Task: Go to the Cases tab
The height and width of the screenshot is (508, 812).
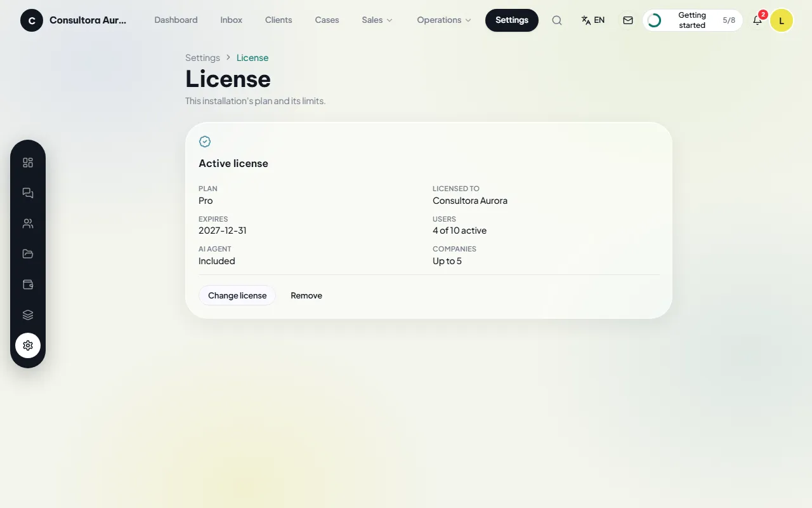Action: 327,20
